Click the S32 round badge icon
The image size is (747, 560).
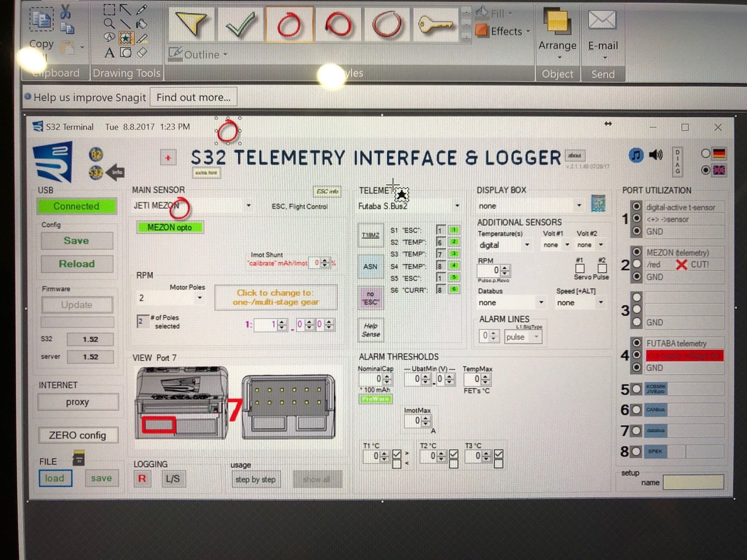96,172
